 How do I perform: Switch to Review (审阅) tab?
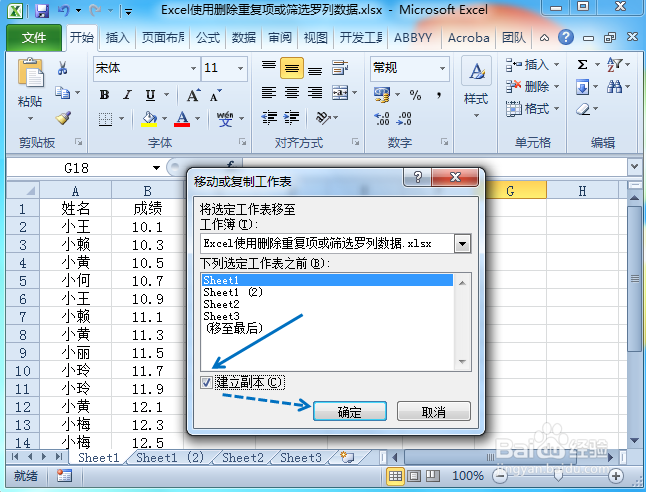pos(280,38)
